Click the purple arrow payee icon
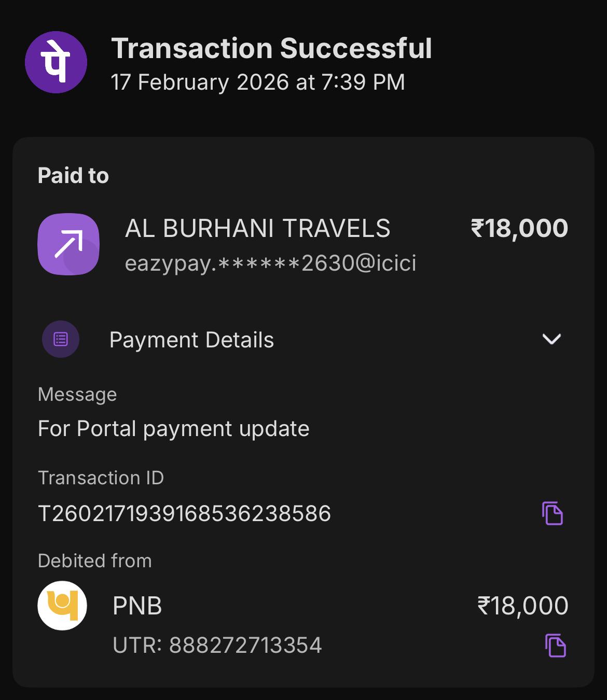Viewport: 607px width, 700px height. point(68,244)
